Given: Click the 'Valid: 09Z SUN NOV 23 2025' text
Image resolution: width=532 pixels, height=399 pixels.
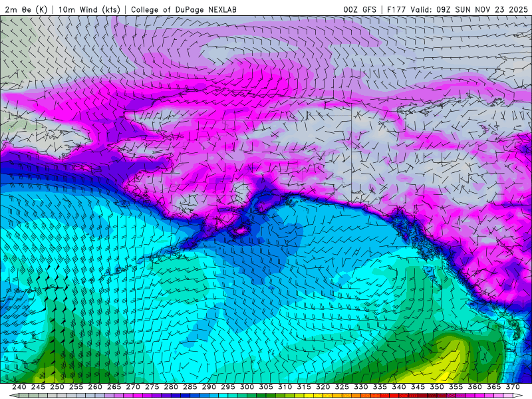Looking at the screenshot, I should [469, 10].
